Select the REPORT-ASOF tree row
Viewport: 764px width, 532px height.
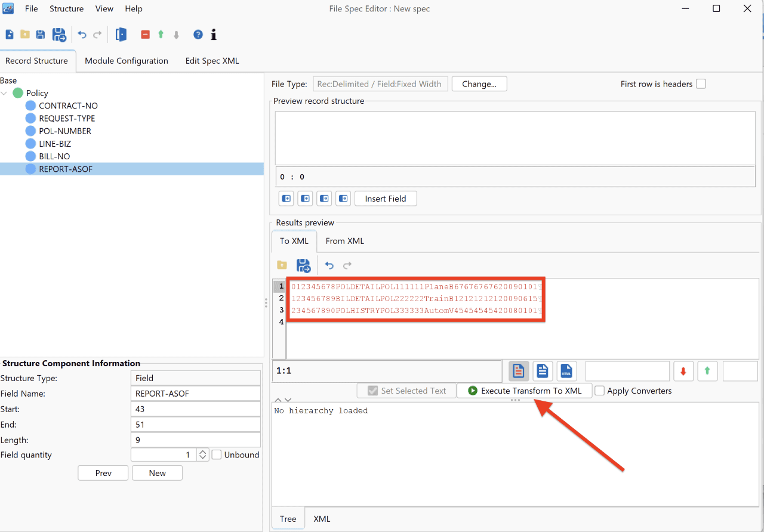click(131, 169)
